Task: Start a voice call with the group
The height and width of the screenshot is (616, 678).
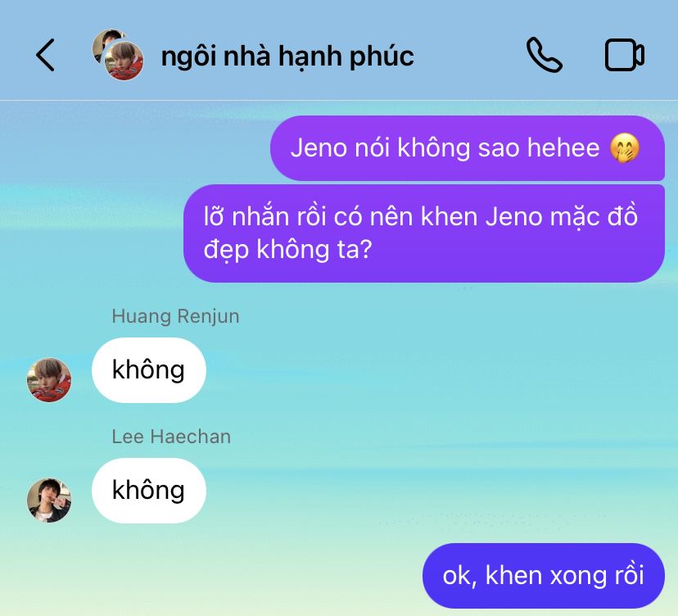Action: [x=545, y=55]
